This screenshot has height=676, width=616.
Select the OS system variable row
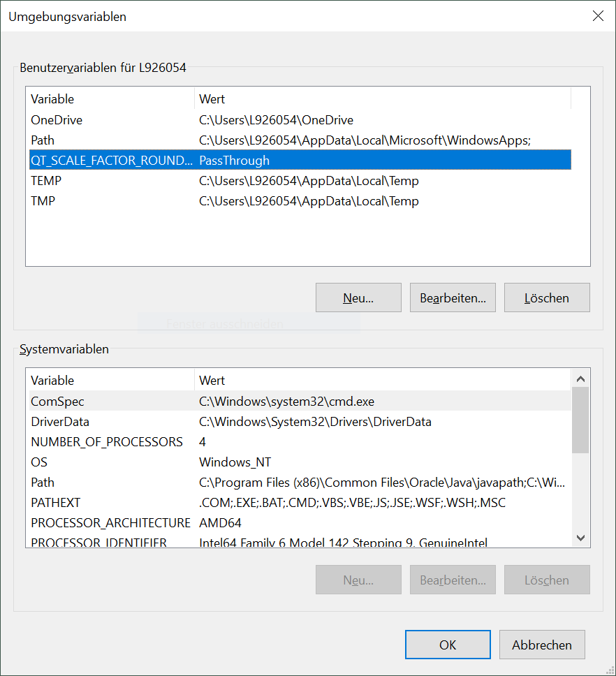300,462
